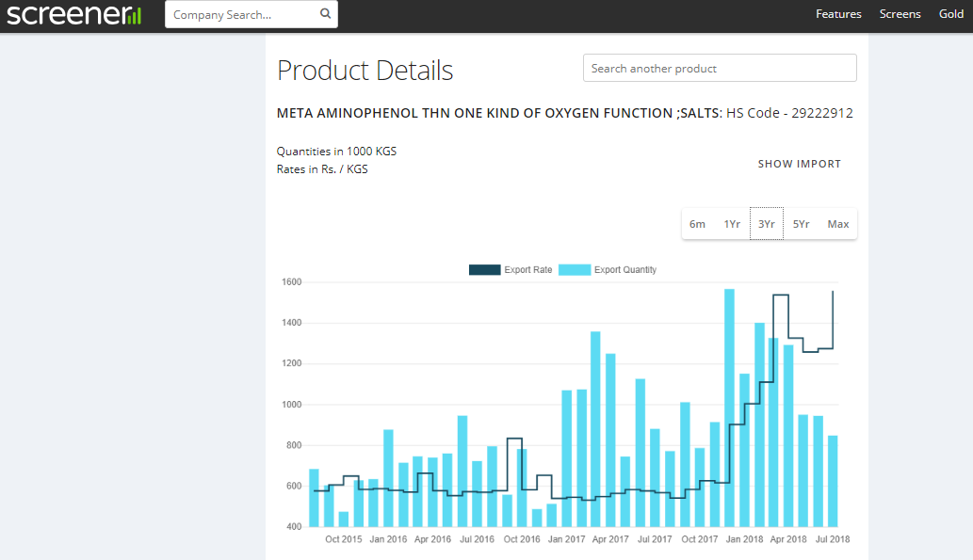973x560 pixels.
Task: Choose the 5Yr time range
Action: click(x=801, y=224)
